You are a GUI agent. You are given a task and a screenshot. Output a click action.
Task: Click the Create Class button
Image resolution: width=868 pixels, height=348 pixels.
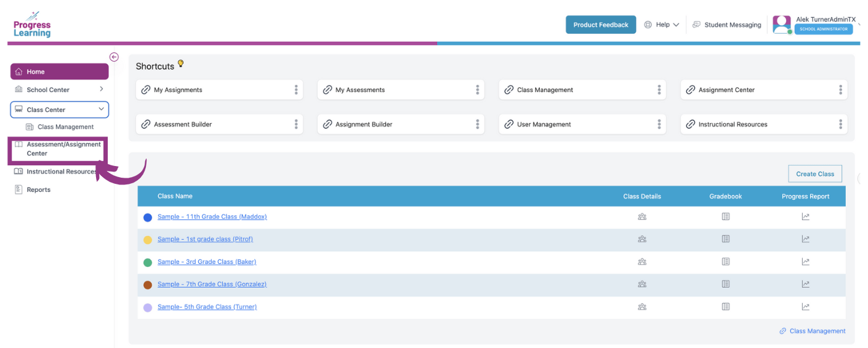pyautogui.click(x=815, y=174)
